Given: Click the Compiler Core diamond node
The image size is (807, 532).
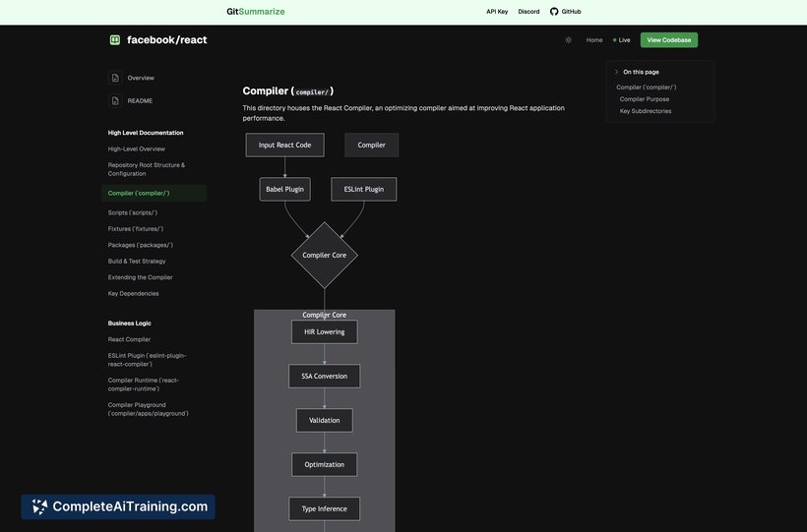Looking at the screenshot, I should (324, 256).
